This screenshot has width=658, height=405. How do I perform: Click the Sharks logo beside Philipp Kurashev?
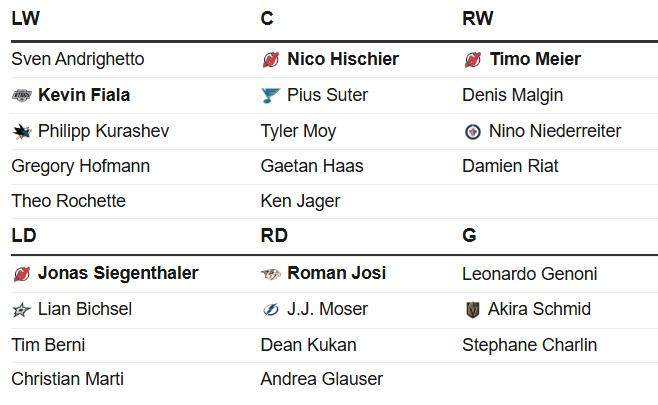click(22, 132)
